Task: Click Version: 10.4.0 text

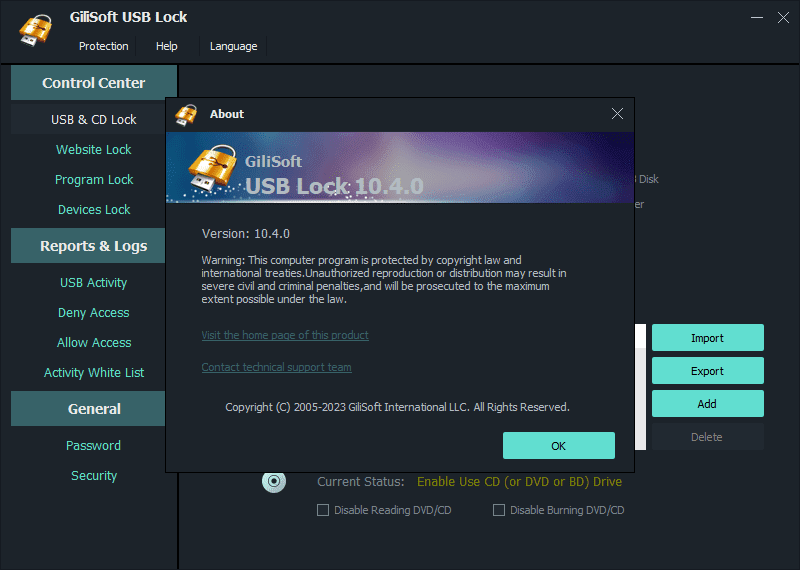Action: pos(245,234)
